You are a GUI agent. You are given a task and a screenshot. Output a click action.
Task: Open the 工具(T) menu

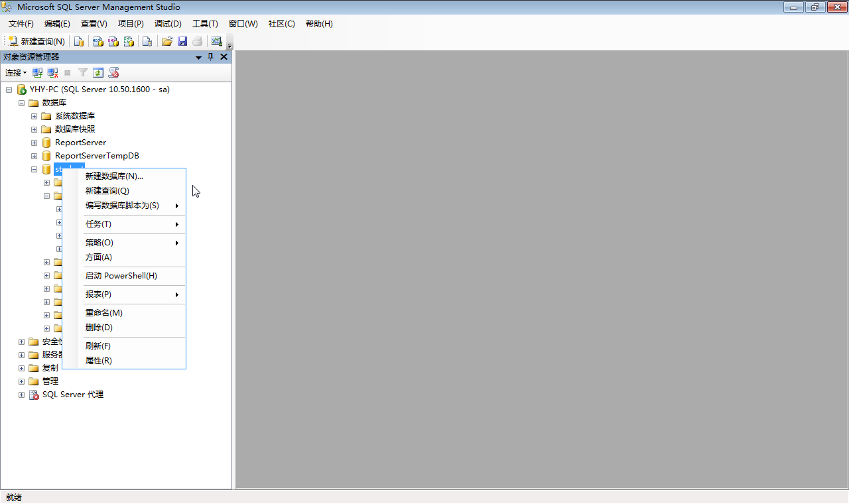[205, 24]
